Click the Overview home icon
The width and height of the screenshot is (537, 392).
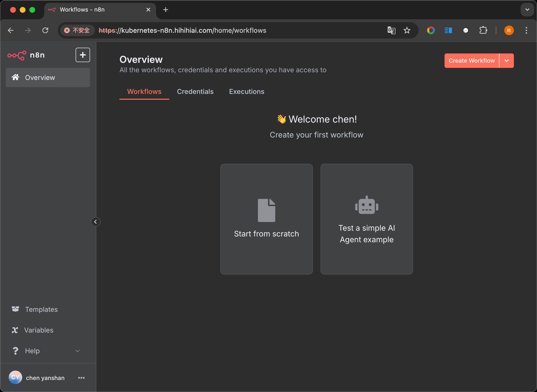pos(15,77)
